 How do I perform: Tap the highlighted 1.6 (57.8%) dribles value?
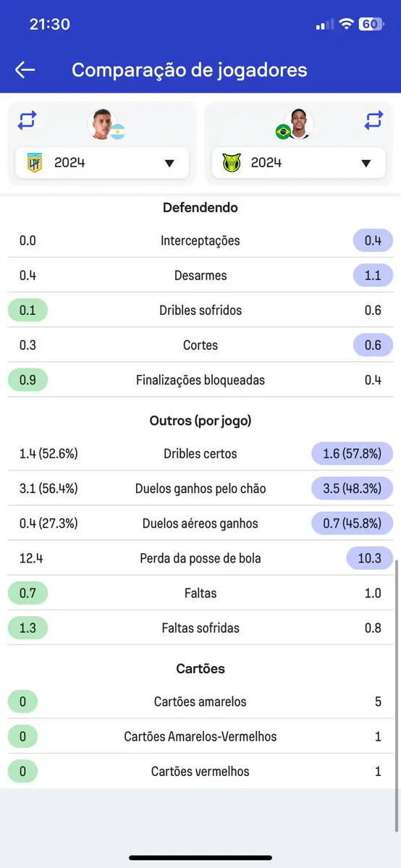tap(353, 454)
